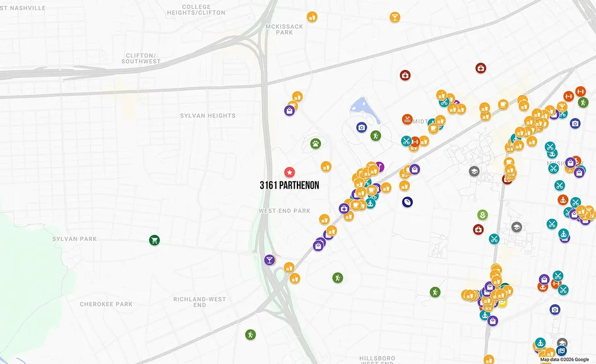The width and height of the screenshot is (596, 364).
Task: Open the navy football marker
Action: (x=407, y=202)
